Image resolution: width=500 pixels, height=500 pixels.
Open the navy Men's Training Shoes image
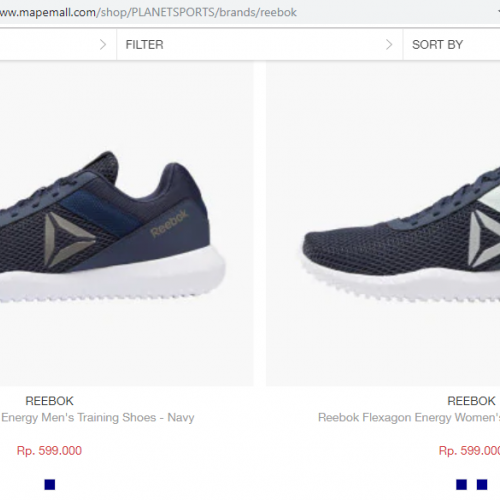click(x=126, y=224)
